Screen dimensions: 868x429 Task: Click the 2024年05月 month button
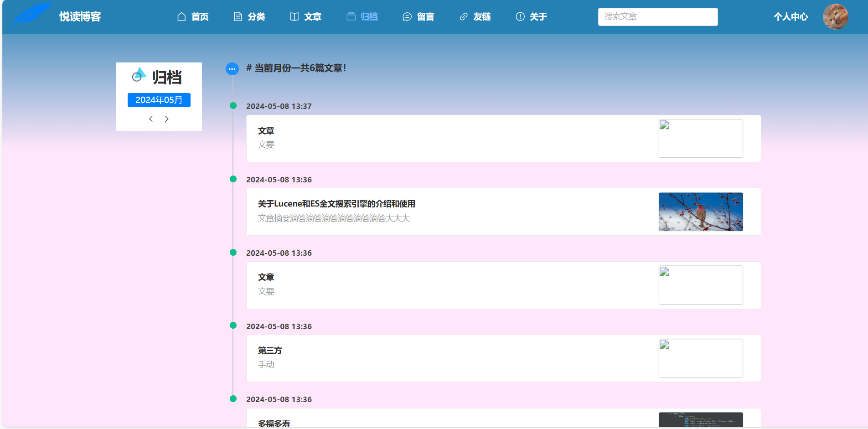click(159, 100)
